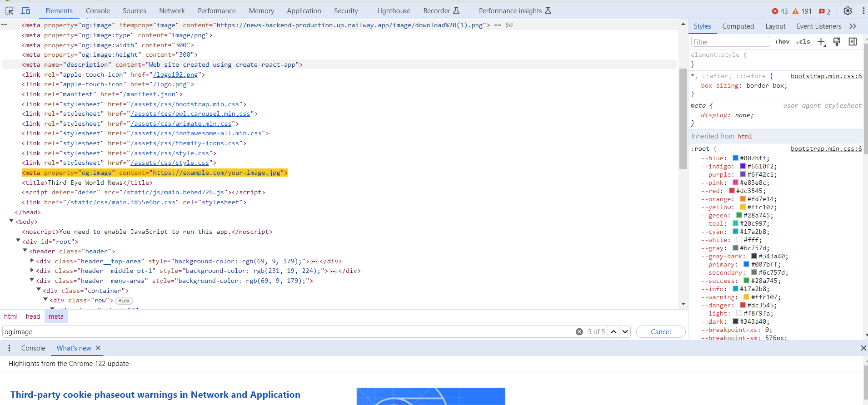The image size is (868, 405).
Task: Cancel the element search
Action: point(660,332)
